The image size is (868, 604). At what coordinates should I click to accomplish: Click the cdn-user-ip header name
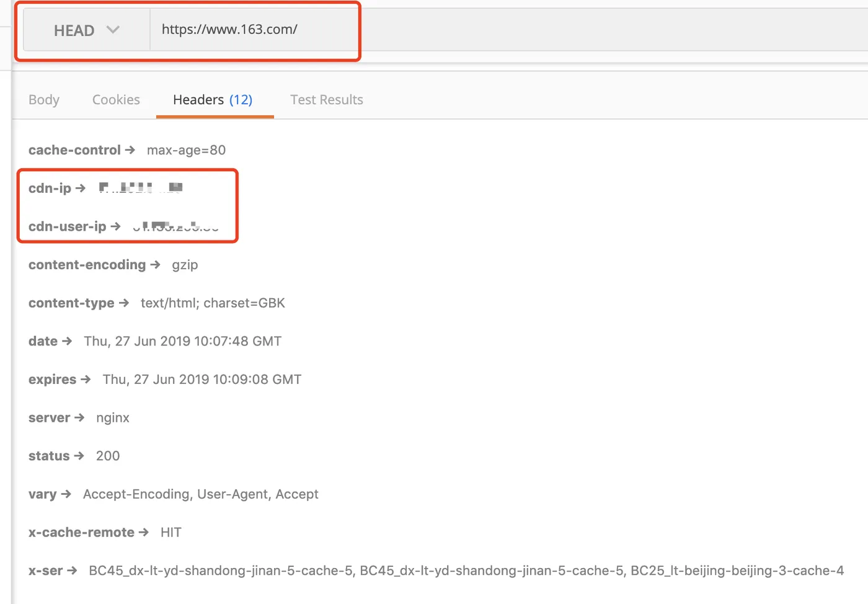coord(68,226)
